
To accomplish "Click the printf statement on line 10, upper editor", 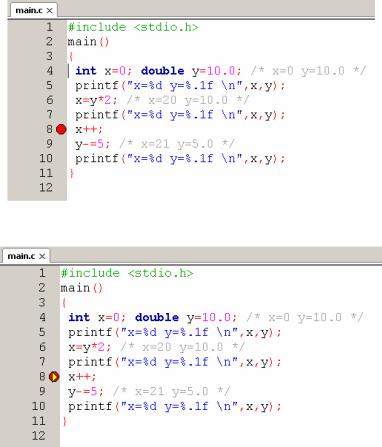I will tap(180, 158).
